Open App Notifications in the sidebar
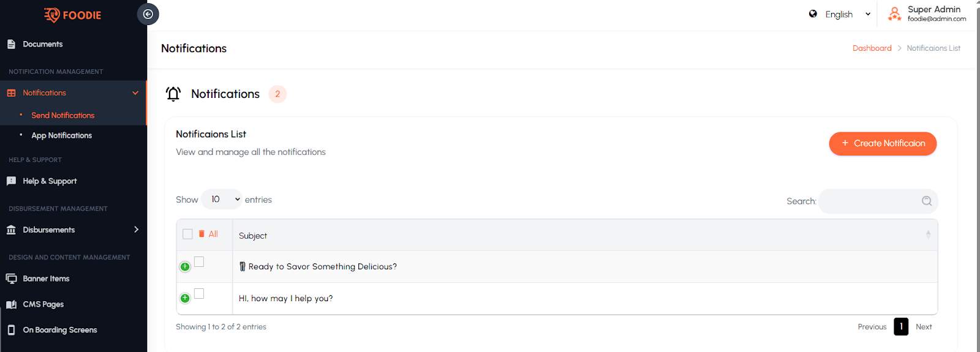This screenshot has height=352, width=980. [61, 135]
